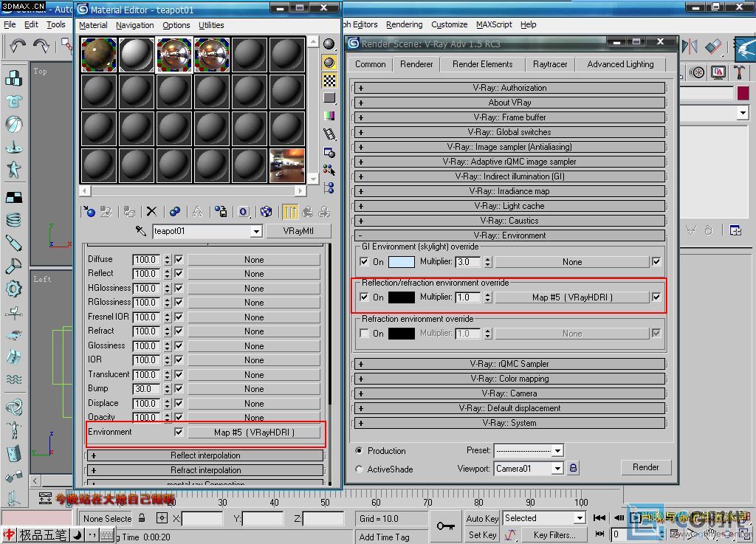Toggle Show End Result icon
This screenshot has width=756, height=544.
pos(290,212)
